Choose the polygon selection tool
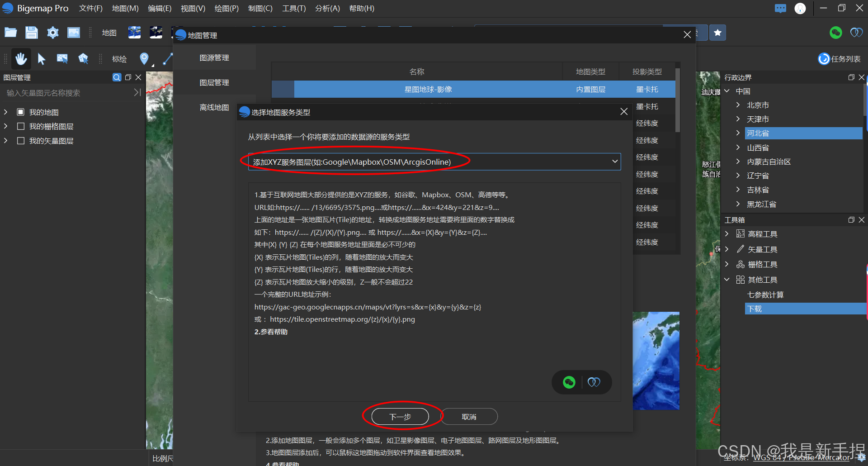 [x=83, y=58]
